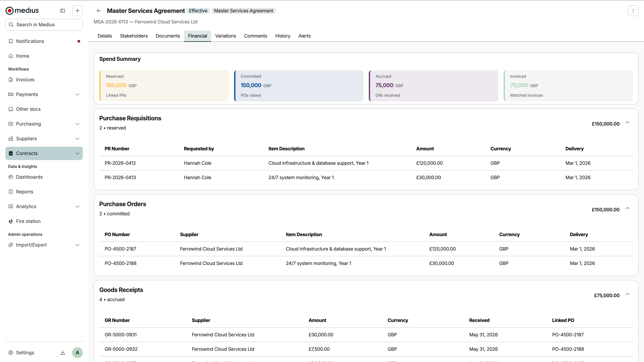Collapse the Purchase Requisitions section

pyautogui.click(x=628, y=122)
